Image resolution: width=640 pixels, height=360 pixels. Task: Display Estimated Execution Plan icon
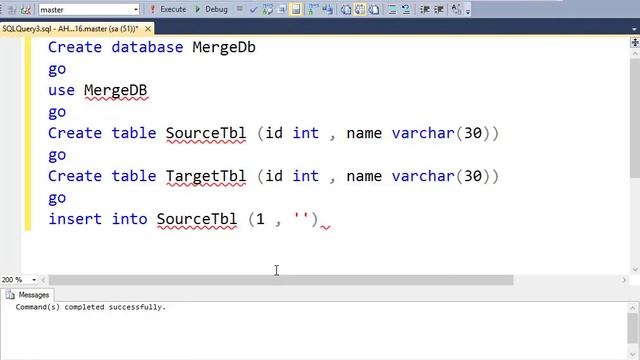268,9
